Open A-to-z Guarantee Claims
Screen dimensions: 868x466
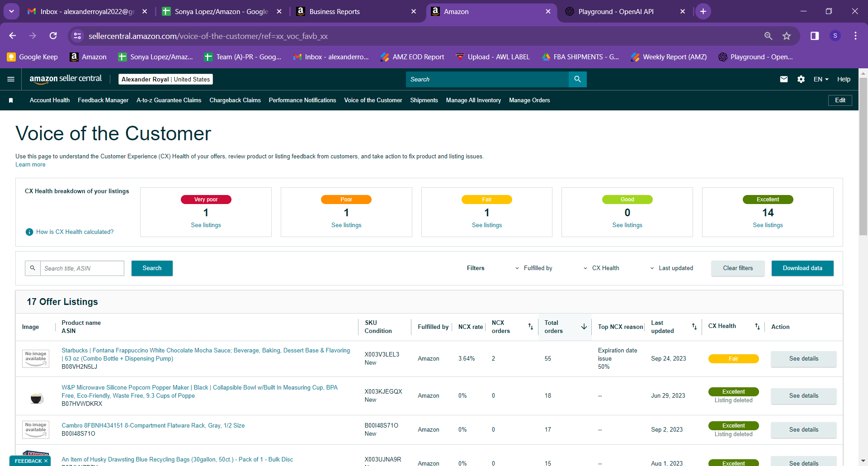pyautogui.click(x=169, y=100)
